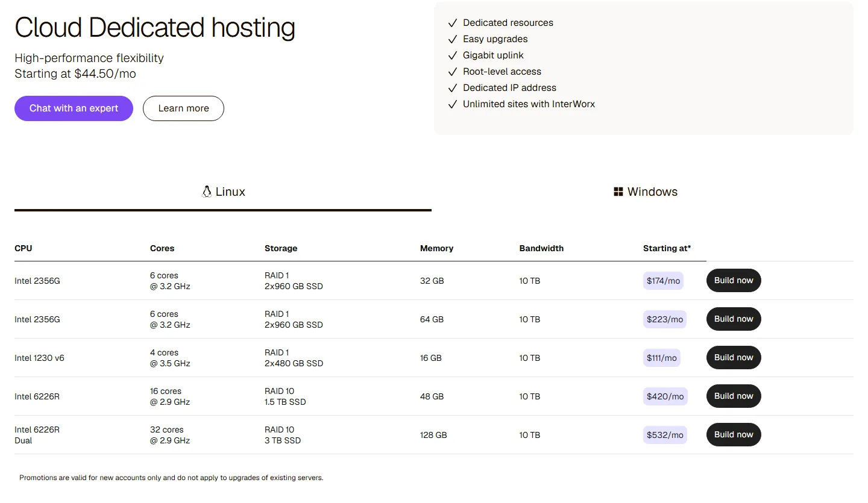The width and height of the screenshot is (868, 503).
Task: Click the Cores column header
Action: (162, 248)
